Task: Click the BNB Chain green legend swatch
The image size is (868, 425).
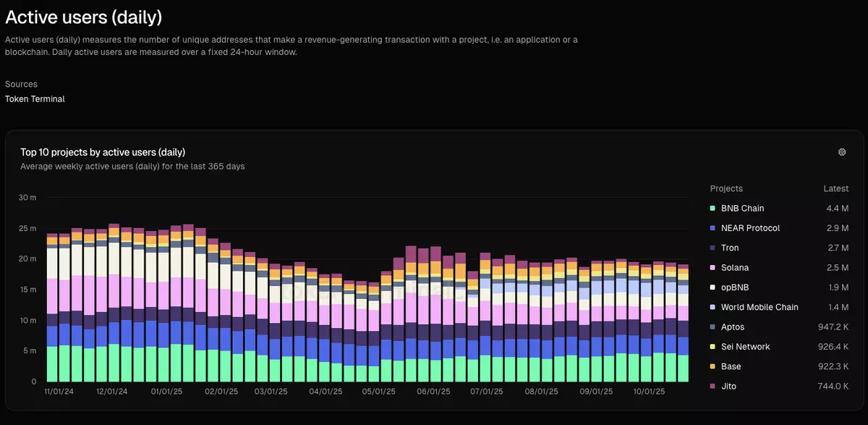Action: pos(713,209)
